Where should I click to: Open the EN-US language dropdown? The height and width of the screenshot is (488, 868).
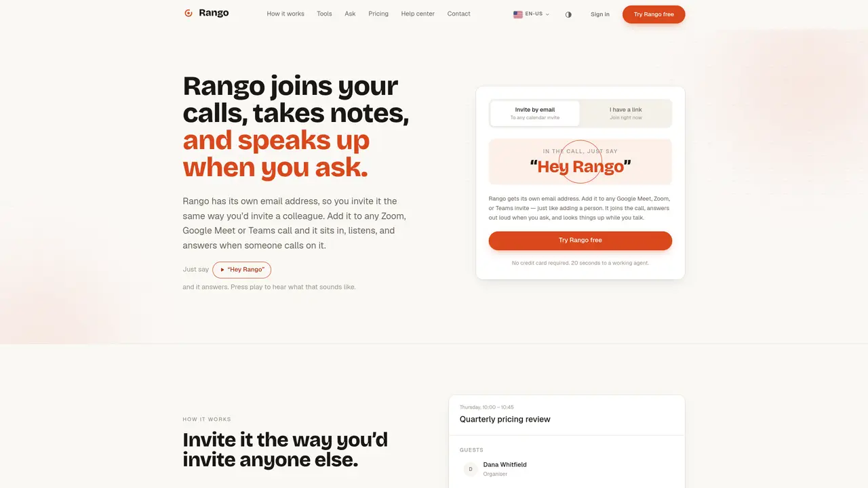pos(532,14)
